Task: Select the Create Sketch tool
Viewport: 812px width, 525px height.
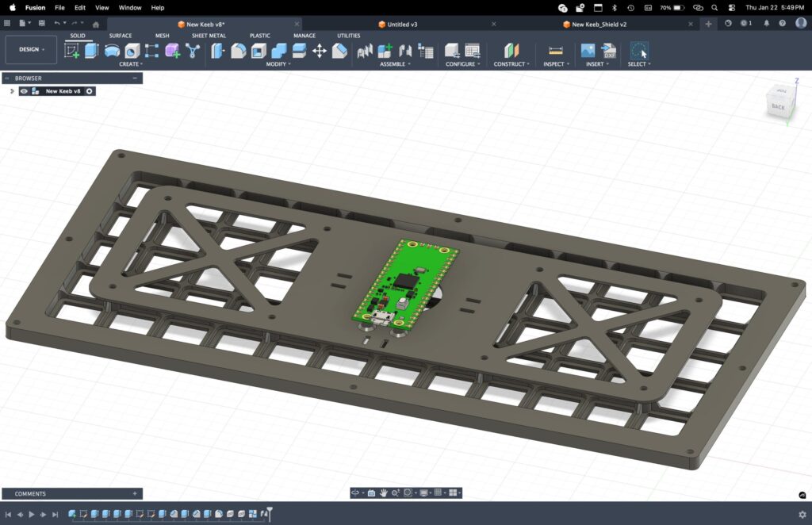Action: (x=72, y=51)
